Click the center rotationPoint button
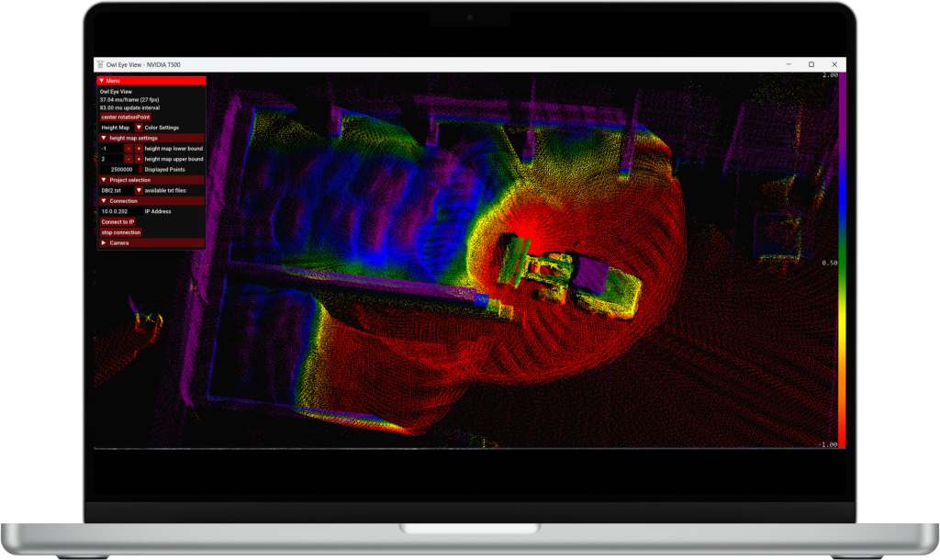 pos(126,117)
